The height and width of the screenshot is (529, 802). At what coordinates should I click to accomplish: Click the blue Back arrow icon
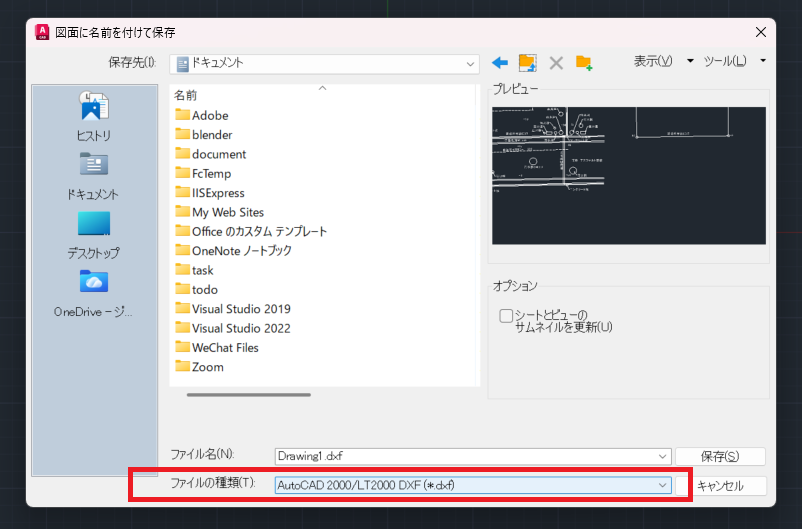pyautogui.click(x=500, y=63)
